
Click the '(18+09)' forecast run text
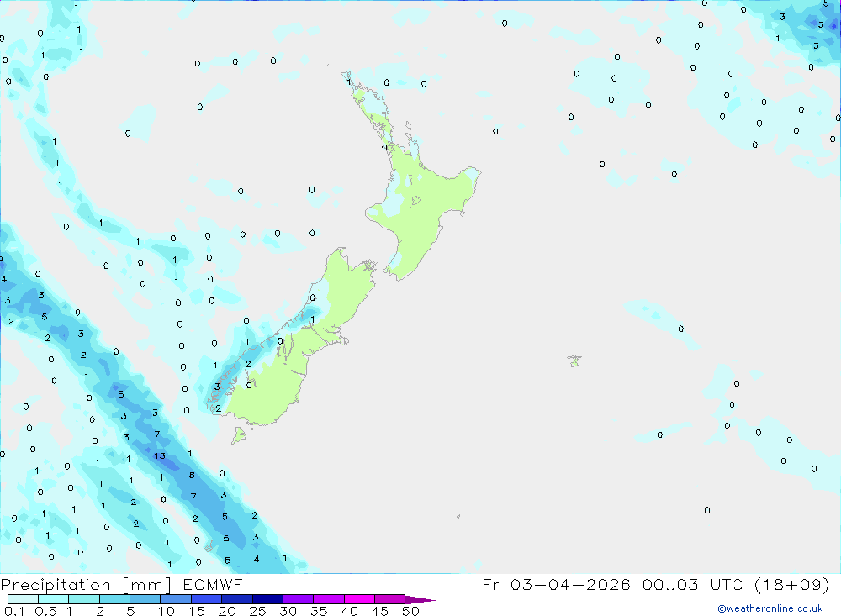point(791,584)
